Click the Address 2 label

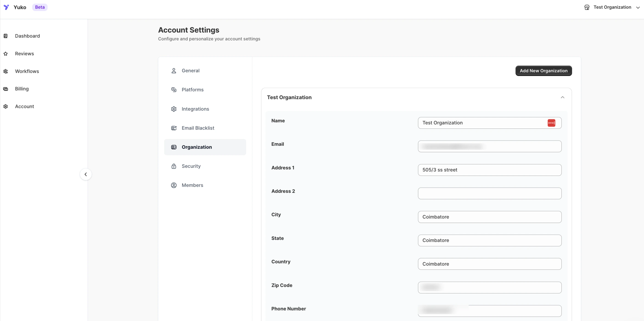tap(283, 191)
